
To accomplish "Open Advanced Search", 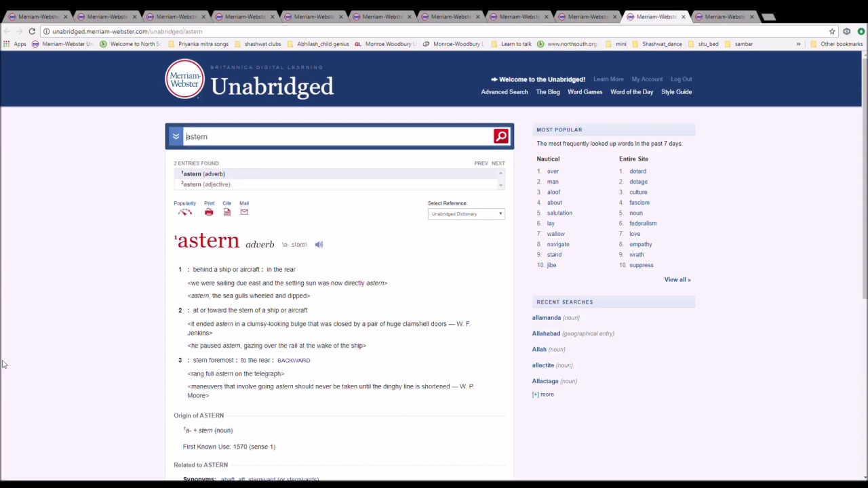I will pos(505,92).
